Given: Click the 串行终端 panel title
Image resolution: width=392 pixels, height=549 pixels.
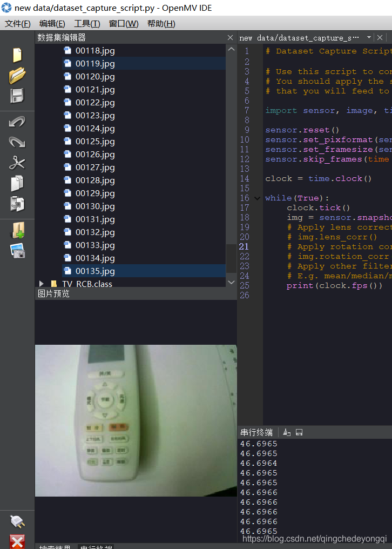Looking at the screenshot, I should [256, 432].
